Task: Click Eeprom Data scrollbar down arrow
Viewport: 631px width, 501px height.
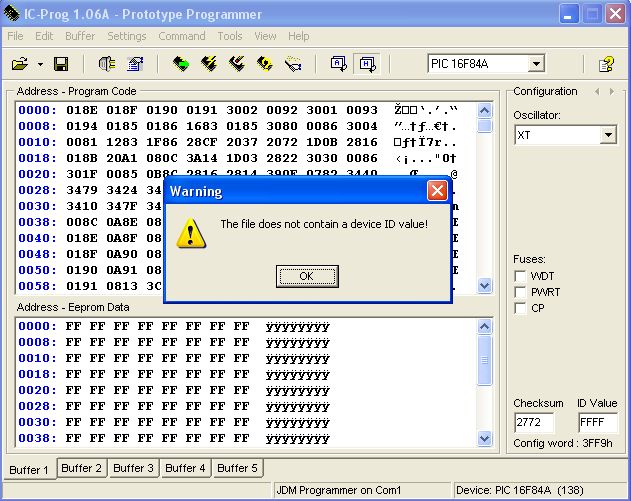Action: 485,438
